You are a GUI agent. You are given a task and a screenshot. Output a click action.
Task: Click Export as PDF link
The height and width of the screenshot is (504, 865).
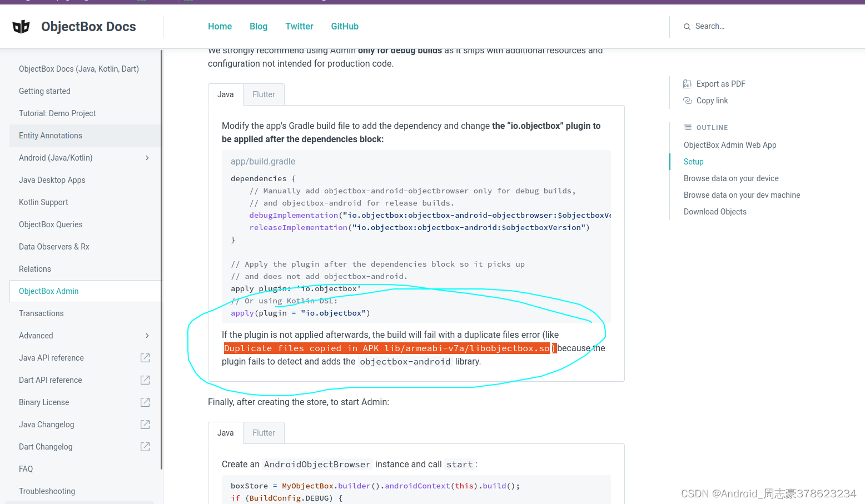(x=720, y=84)
